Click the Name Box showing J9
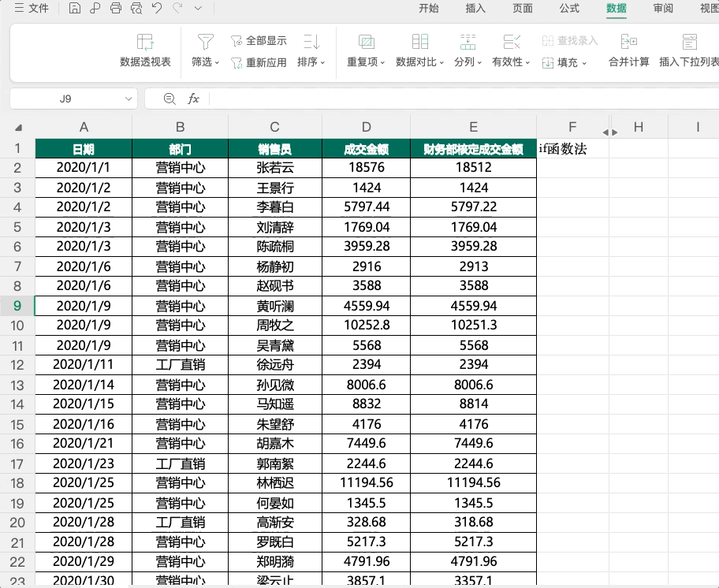This screenshot has height=588, width=719. 65,99
